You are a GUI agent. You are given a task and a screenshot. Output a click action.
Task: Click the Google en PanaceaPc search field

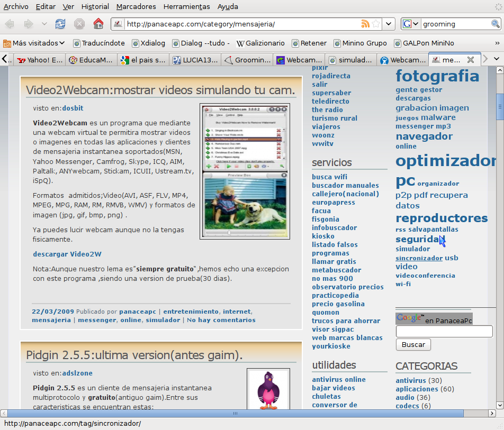coord(444,332)
